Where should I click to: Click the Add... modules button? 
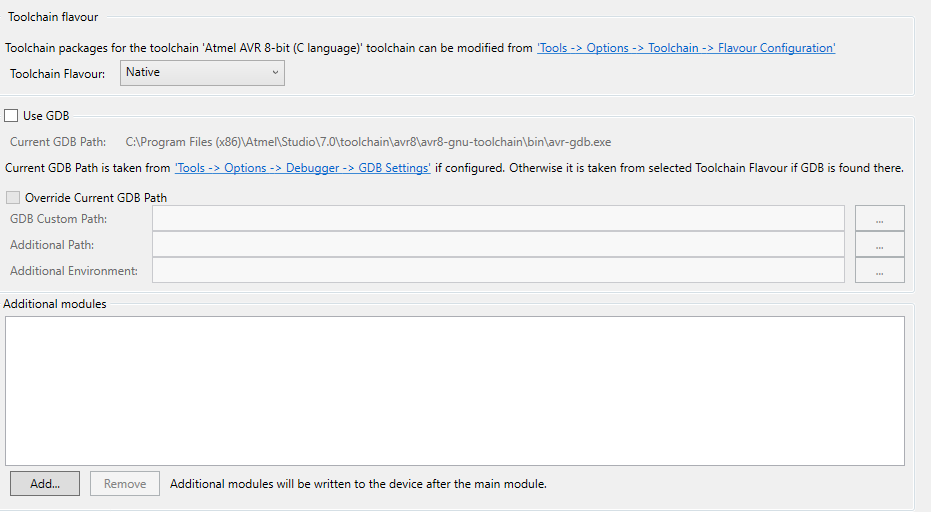coord(45,483)
